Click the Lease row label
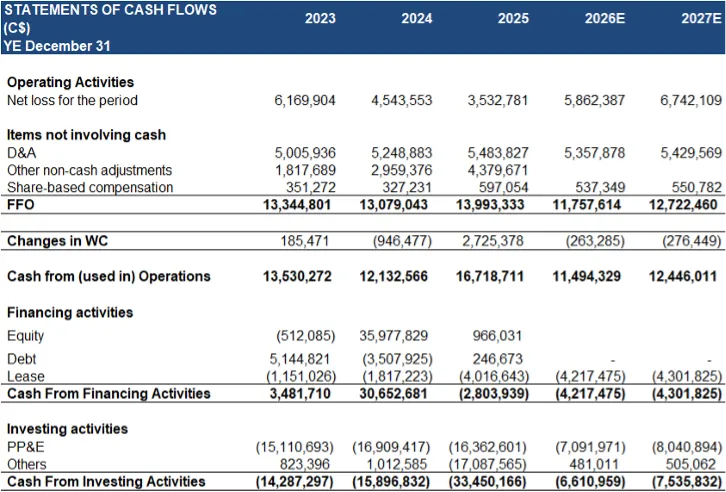Image resolution: width=726 pixels, height=492 pixels. pyautogui.click(x=25, y=376)
